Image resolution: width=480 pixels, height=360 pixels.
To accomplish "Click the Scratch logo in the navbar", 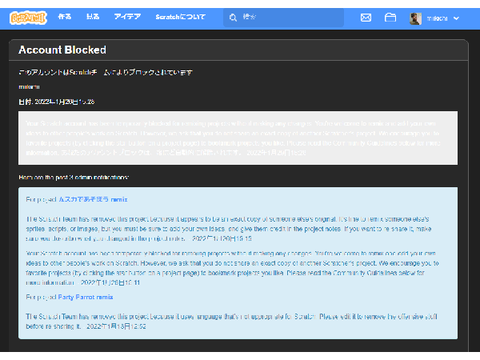I will [28, 18].
